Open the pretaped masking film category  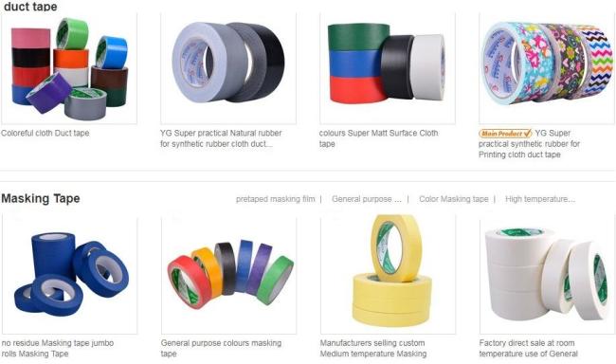[276, 199]
